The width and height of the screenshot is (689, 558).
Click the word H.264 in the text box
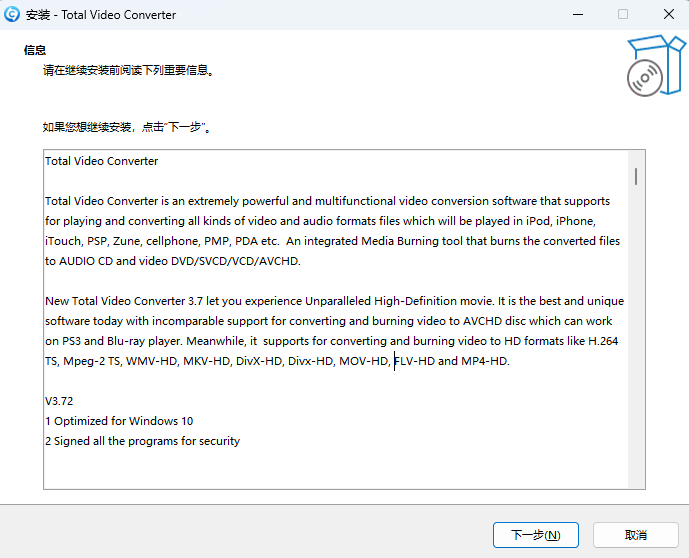(x=602, y=341)
